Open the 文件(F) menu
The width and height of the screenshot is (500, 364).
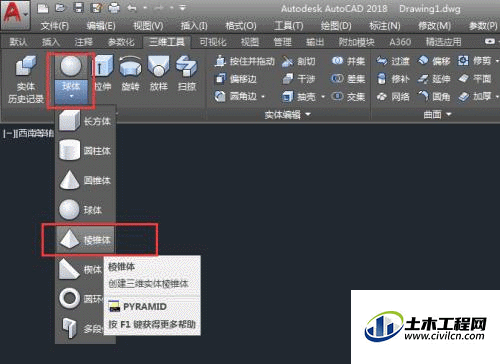tap(55, 26)
